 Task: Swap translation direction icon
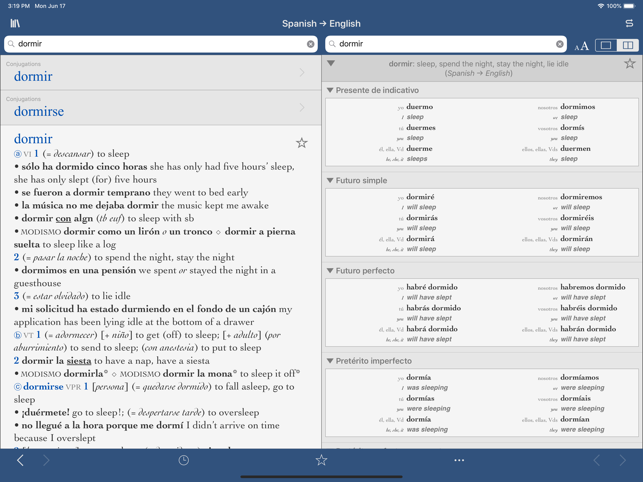(629, 23)
